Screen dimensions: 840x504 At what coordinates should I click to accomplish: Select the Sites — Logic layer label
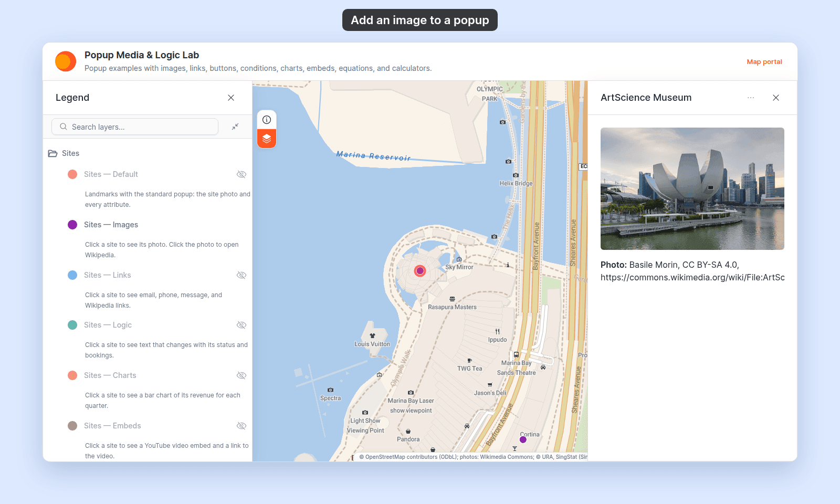pyautogui.click(x=108, y=325)
